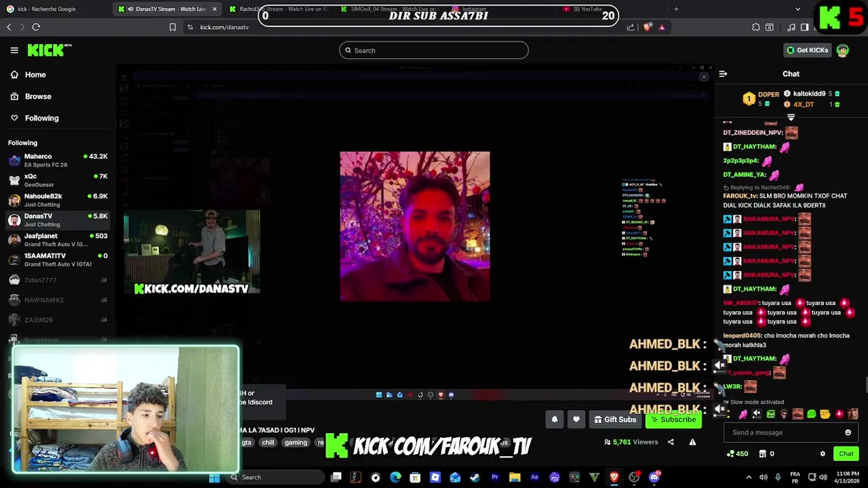868x488 pixels.
Task: Open the emoji picker in the message box
Action: 848,432
